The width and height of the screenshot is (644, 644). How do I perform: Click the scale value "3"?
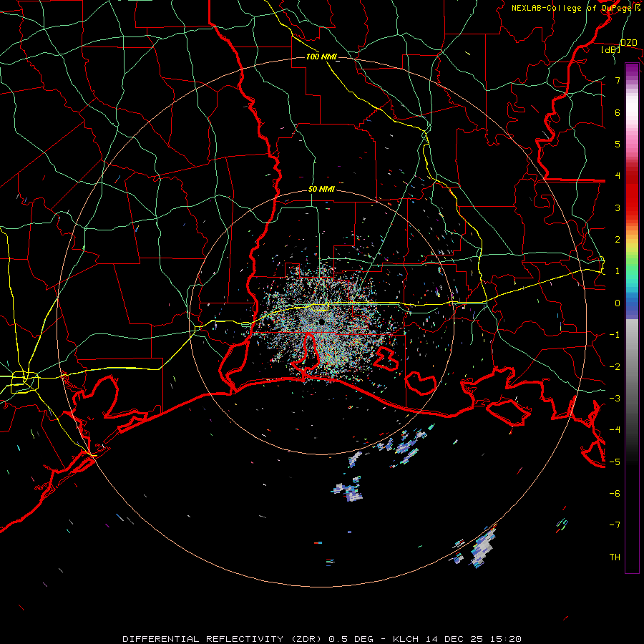click(x=618, y=208)
